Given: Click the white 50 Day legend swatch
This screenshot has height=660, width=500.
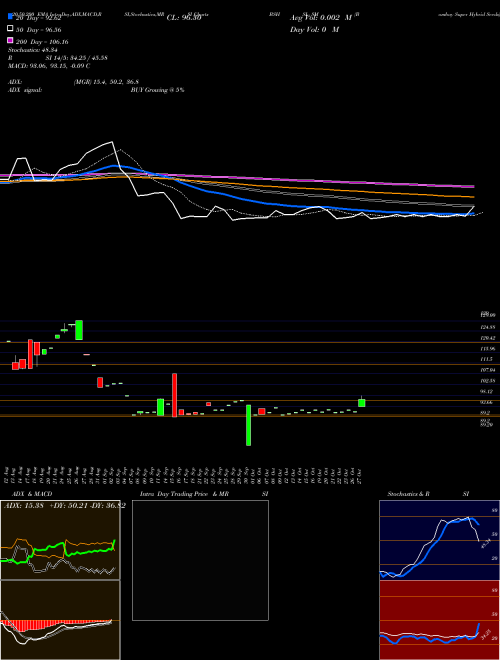Looking at the screenshot, I should pyautogui.click(x=11, y=28).
